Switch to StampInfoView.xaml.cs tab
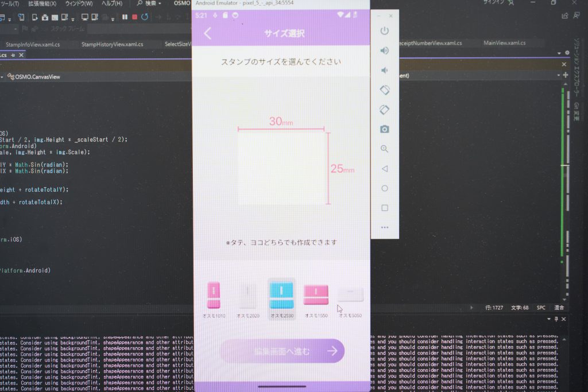Screen dimensions: 588x392 pyautogui.click(x=33, y=45)
